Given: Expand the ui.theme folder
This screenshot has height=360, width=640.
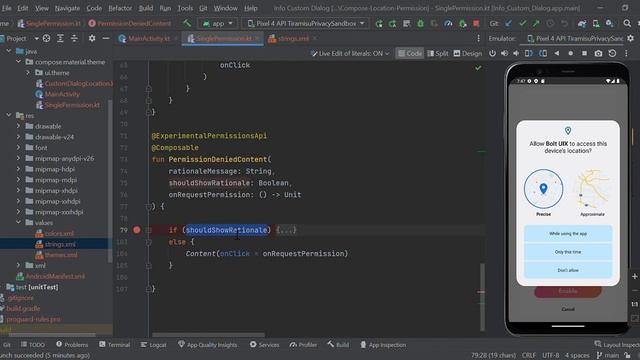Looking at the screenshot, I should click(x=28, y=73).
